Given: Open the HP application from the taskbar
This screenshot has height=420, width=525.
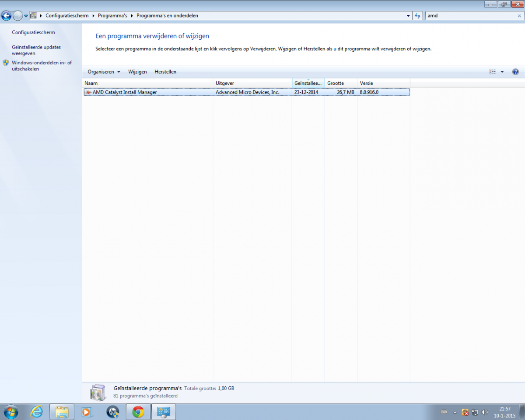Looking at the screenshot, I should point(113,412).
